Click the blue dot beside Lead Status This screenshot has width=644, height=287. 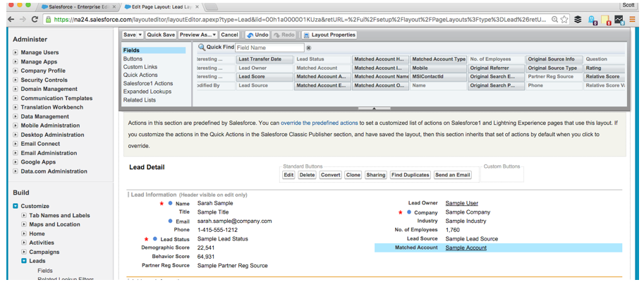tap(155, 239)
